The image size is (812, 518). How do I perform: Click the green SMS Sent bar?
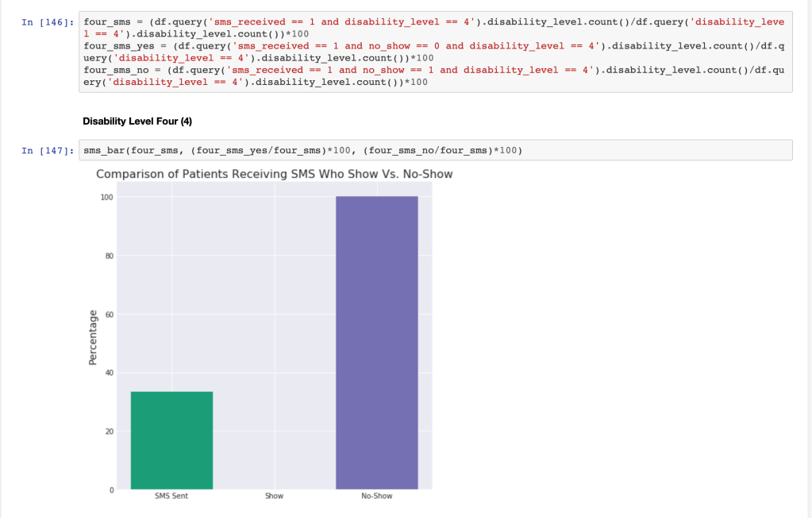(x=171, y=440)
